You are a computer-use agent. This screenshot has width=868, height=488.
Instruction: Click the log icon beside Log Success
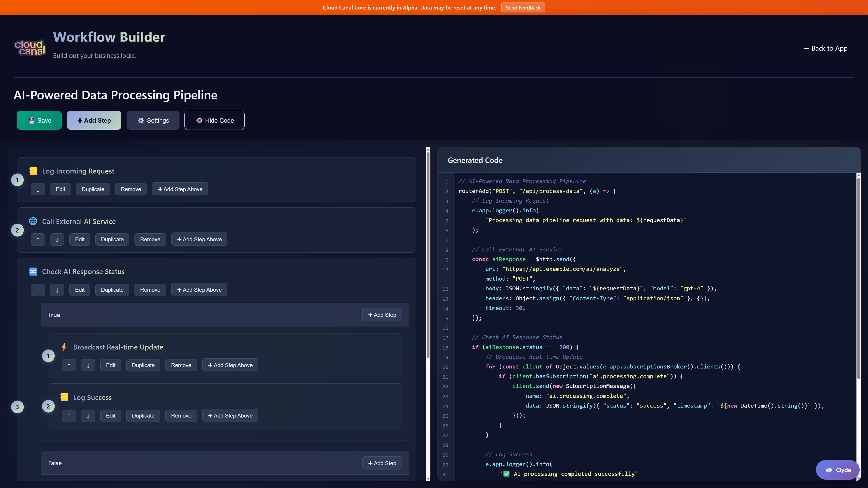(64, 397)
